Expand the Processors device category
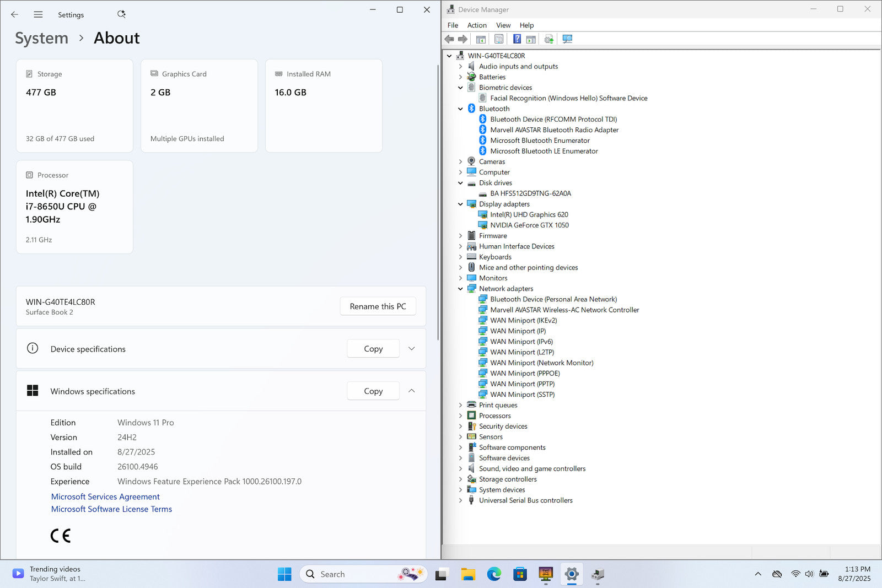882x588 pixels. (x=460, y=416)
